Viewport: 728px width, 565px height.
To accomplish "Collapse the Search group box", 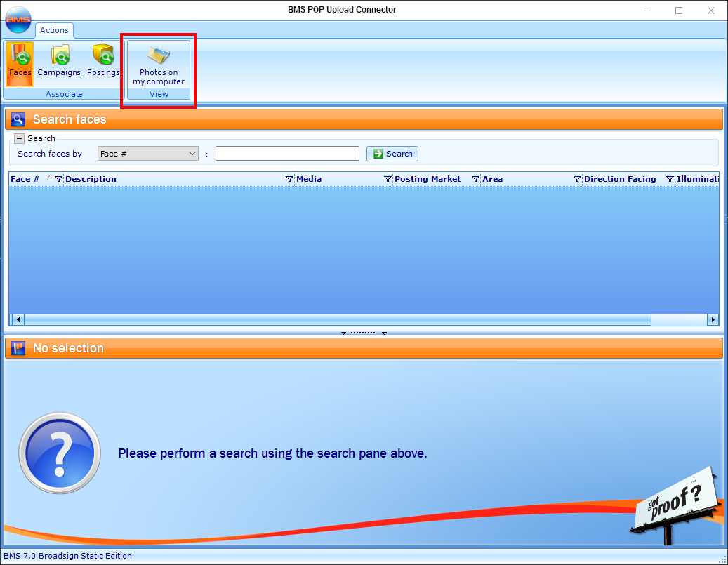I will coord(19,138).
